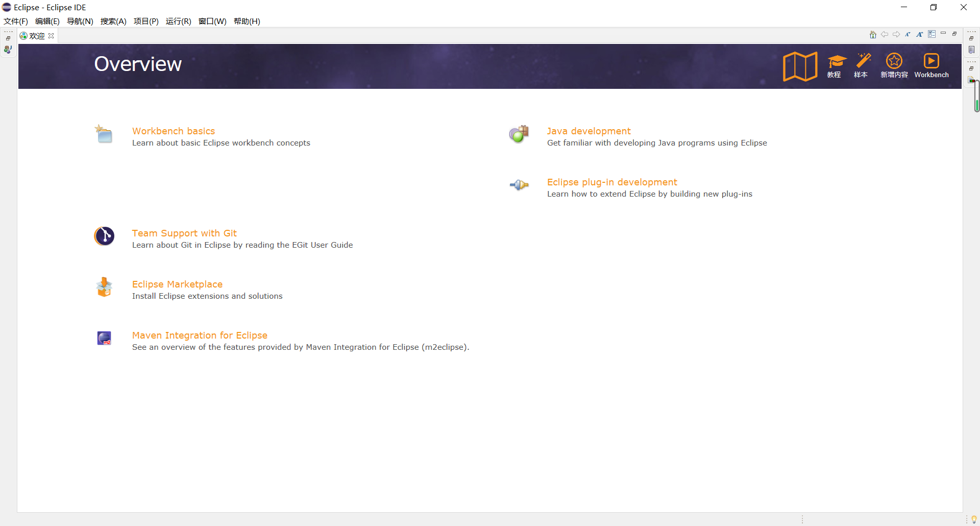980x526 pixels.
Task: Navigate back using the welcome back arrow
Action: [885, 34]
